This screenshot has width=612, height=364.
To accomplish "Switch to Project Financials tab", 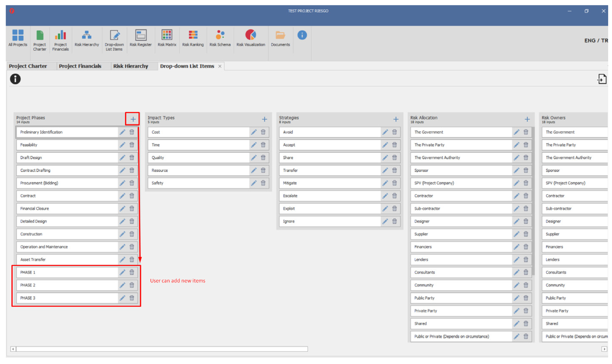I will pyautogui.click(x=80, y=66).
